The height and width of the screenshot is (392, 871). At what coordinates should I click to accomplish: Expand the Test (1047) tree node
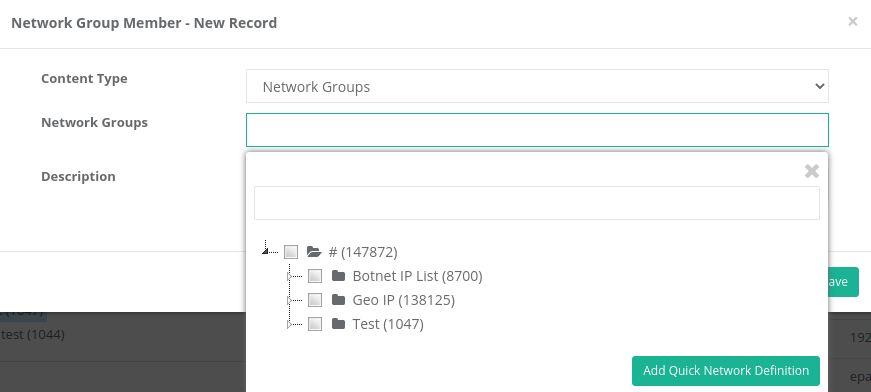[289, 324]
